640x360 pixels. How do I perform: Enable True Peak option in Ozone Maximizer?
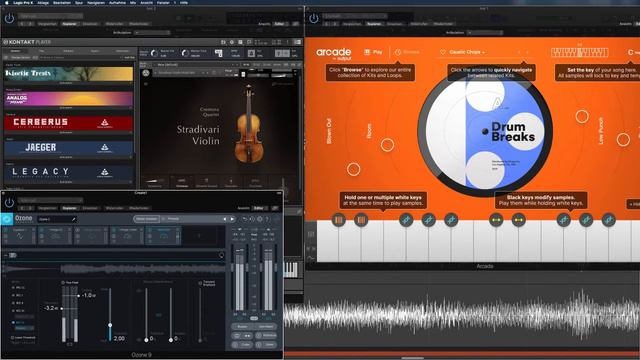(x=63, y=282)
